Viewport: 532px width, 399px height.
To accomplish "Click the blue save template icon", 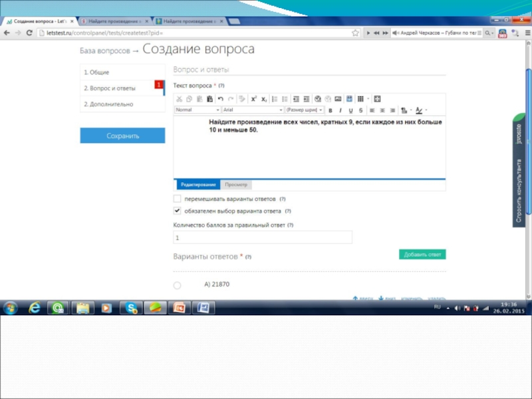I will pyautogui.click(x=349, y=99).
